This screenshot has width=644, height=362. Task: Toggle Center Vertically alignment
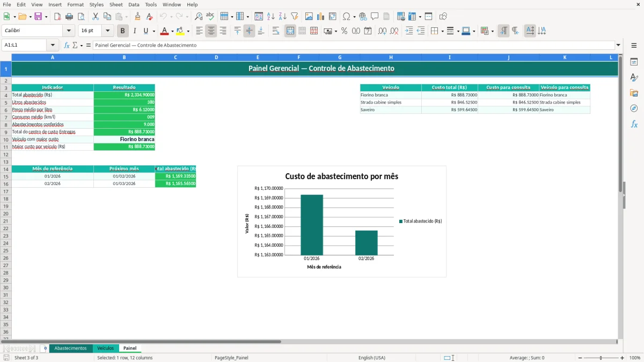pyautogui.click(x=249, y=31)
